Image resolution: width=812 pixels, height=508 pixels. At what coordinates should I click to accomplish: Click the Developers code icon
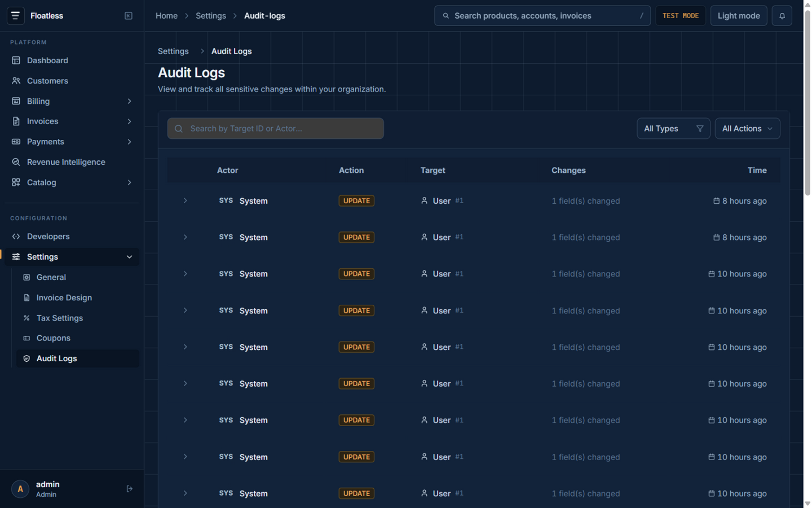coord(16,237)
